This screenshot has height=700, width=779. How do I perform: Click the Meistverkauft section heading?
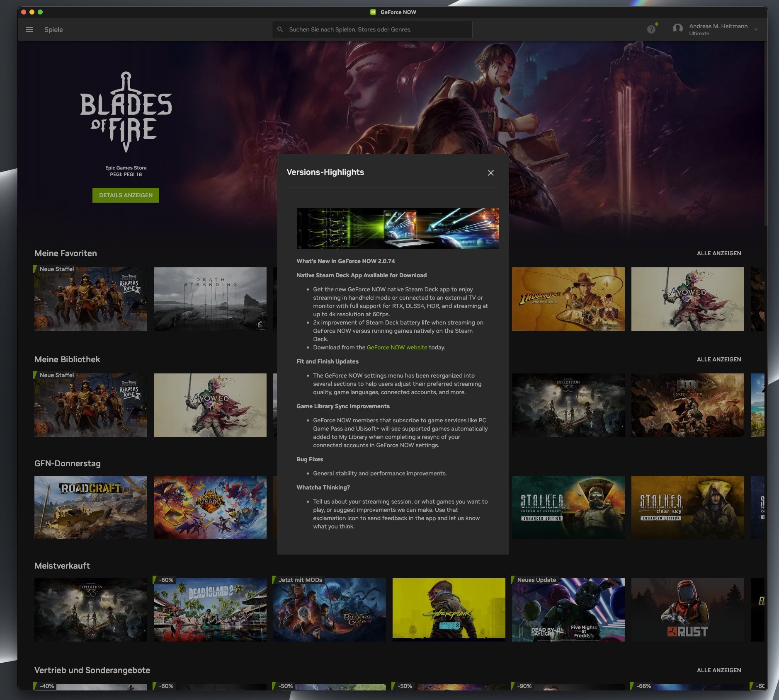(62, 566)
